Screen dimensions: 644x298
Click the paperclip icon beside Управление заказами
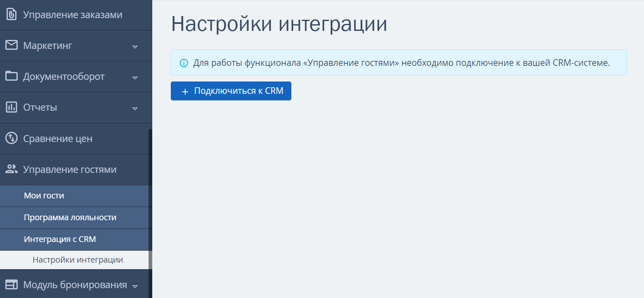click(12, 15)
